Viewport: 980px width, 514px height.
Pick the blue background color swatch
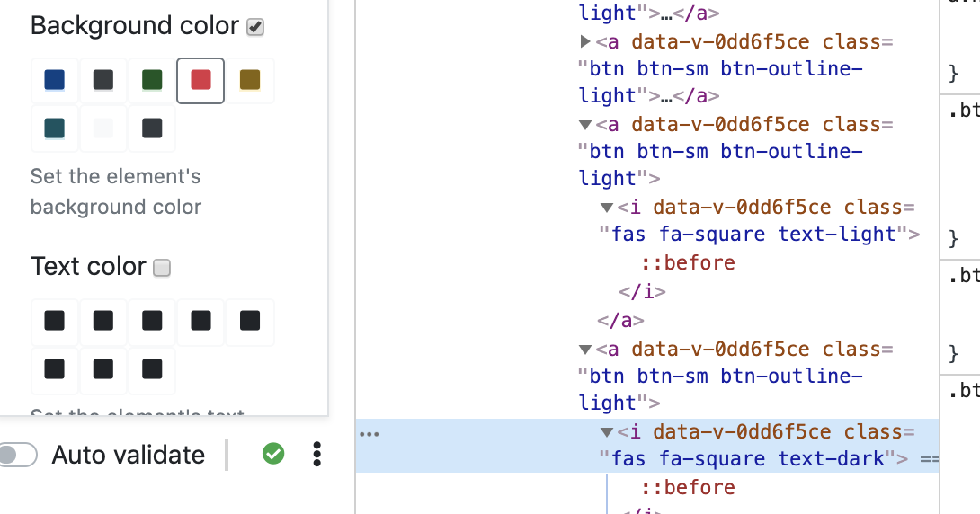point(54,80)
